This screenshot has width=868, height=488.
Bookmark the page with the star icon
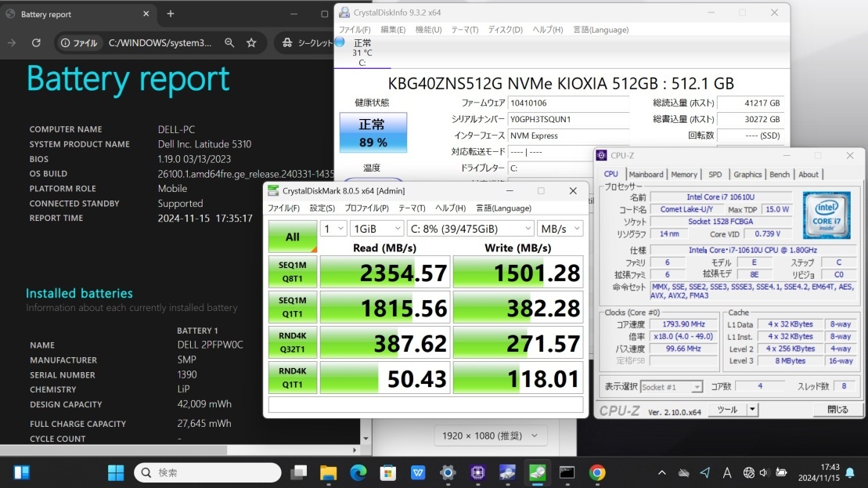tap(251, 42)
